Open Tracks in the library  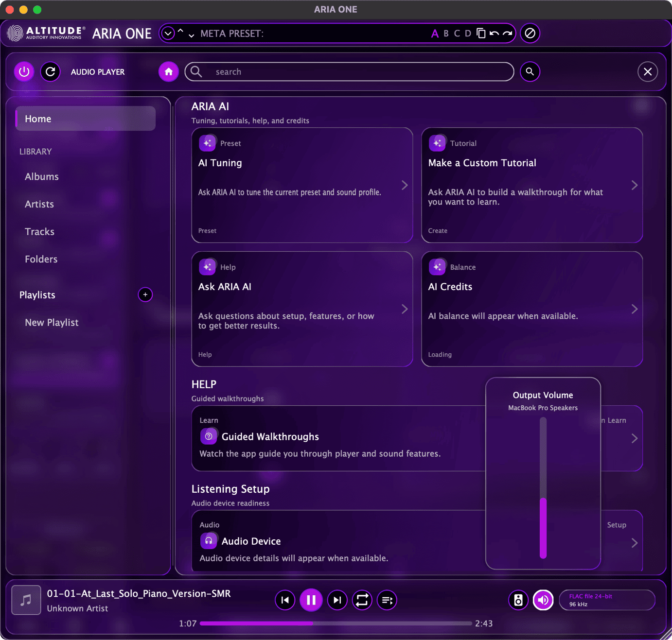pyautogui.click(x=39, y=232)
